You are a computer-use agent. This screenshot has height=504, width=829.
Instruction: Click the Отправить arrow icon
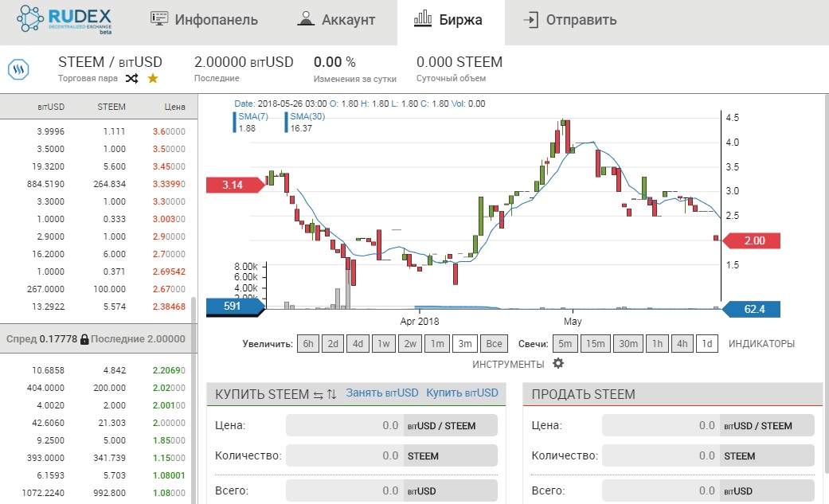530,20
